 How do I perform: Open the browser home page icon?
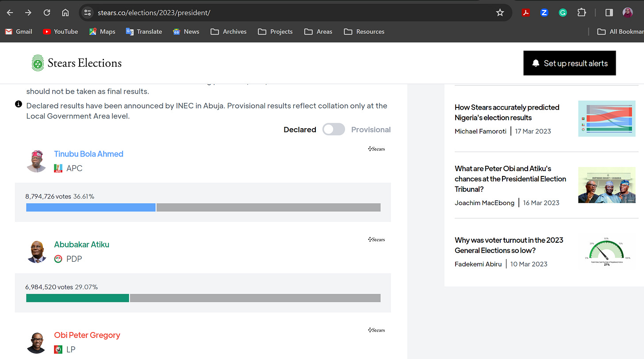pyautogui.click(x=65, y=12)
